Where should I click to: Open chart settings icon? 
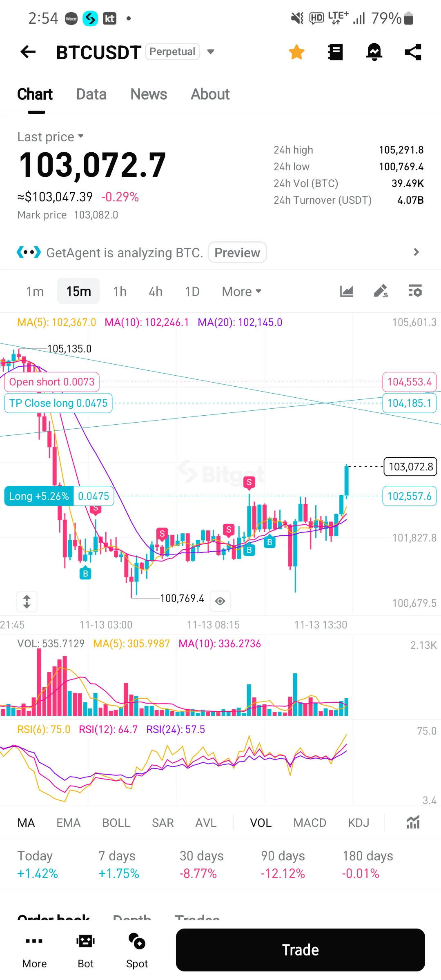(415, 291)
